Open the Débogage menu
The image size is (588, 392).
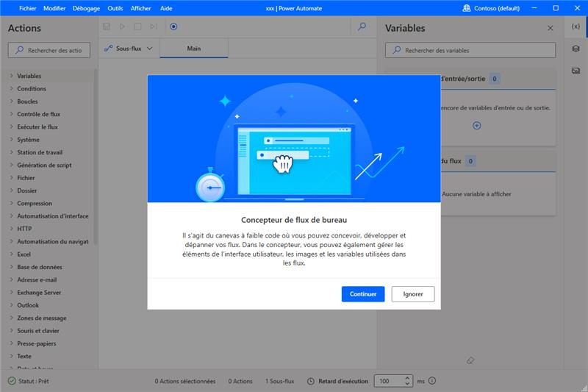(x=86, y=8)
